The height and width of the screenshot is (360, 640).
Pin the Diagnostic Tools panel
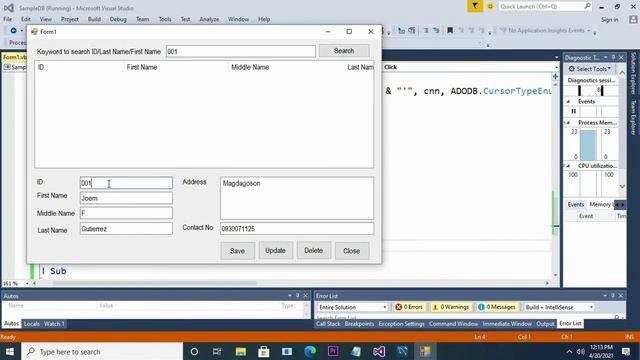[613, 58]
